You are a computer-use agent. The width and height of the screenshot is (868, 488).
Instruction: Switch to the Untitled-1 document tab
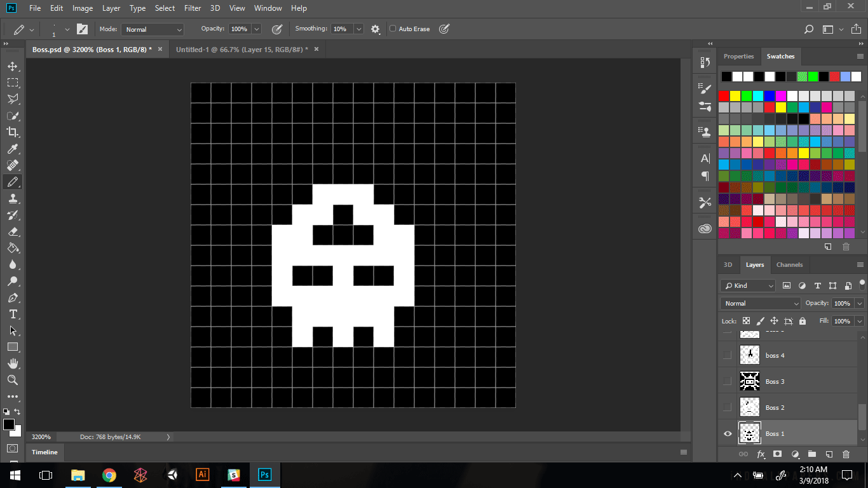(x=241, y=49)
